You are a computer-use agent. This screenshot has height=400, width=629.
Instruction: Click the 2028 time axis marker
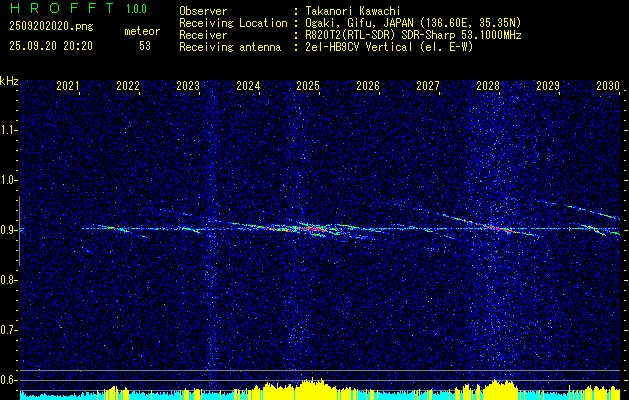pyautogui.click(x=488, y=86)
